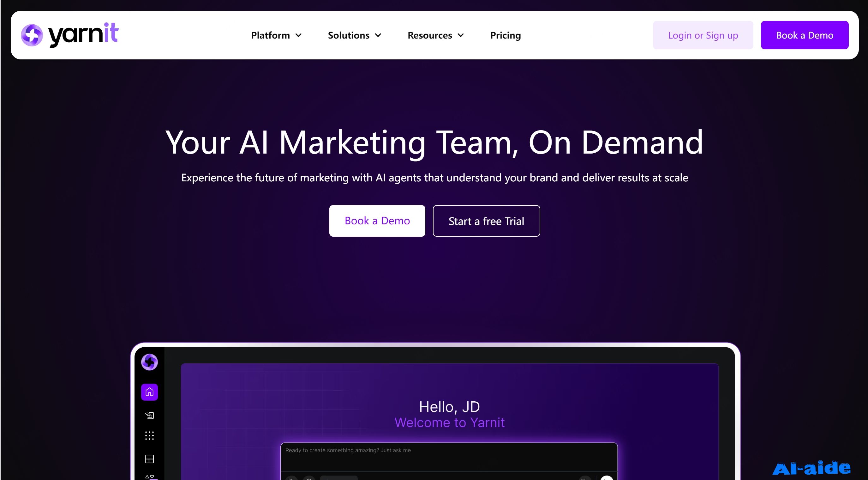
Task: Click the Login or Sign up button
Action: [x=703, y=35]
